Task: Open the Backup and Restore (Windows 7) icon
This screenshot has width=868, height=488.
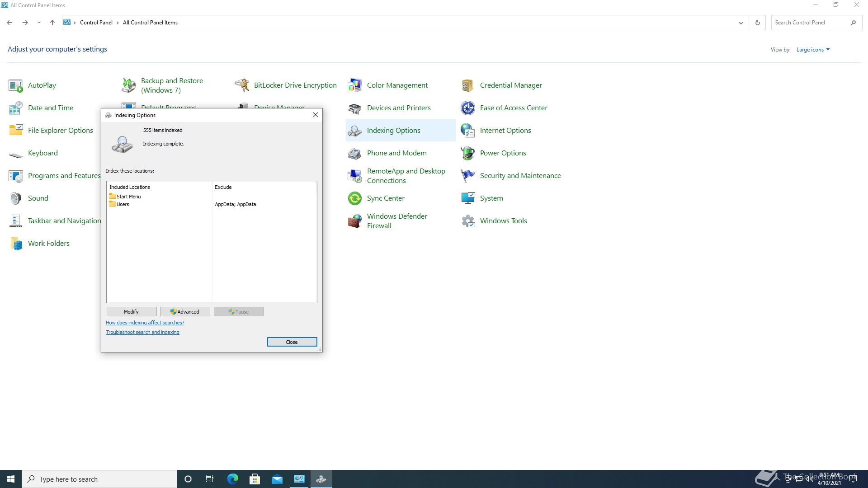Action: click(128, 85)
